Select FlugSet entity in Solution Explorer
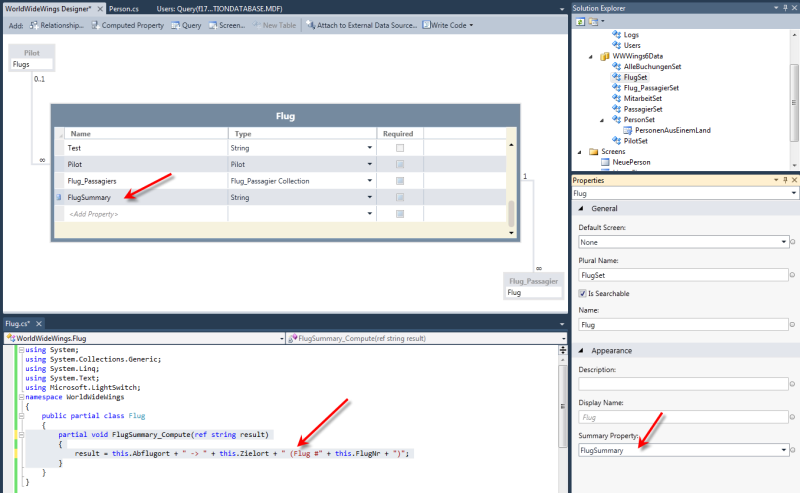Screen dimensions: 800x493 [x=635, y=76]
